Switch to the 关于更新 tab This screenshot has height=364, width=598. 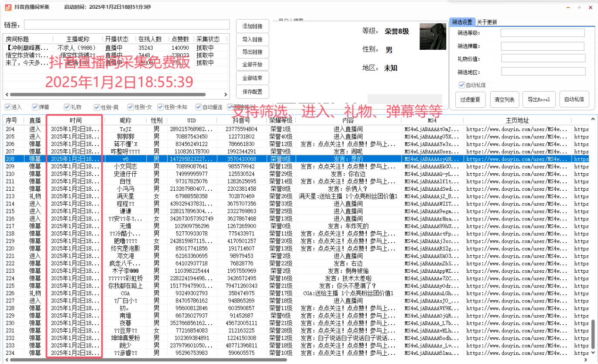[487, 21]
